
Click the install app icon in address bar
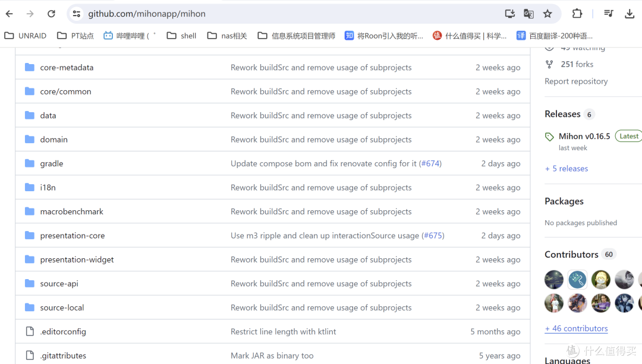pos(509,14)
